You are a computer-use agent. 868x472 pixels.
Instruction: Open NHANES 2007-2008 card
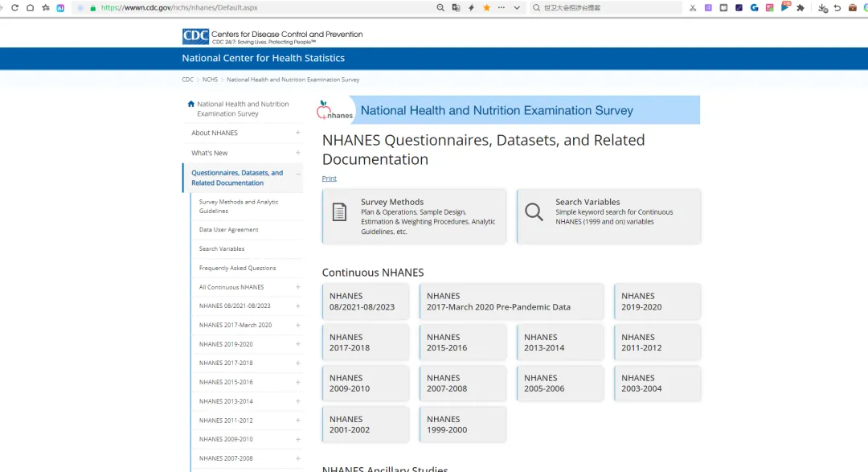463,384
